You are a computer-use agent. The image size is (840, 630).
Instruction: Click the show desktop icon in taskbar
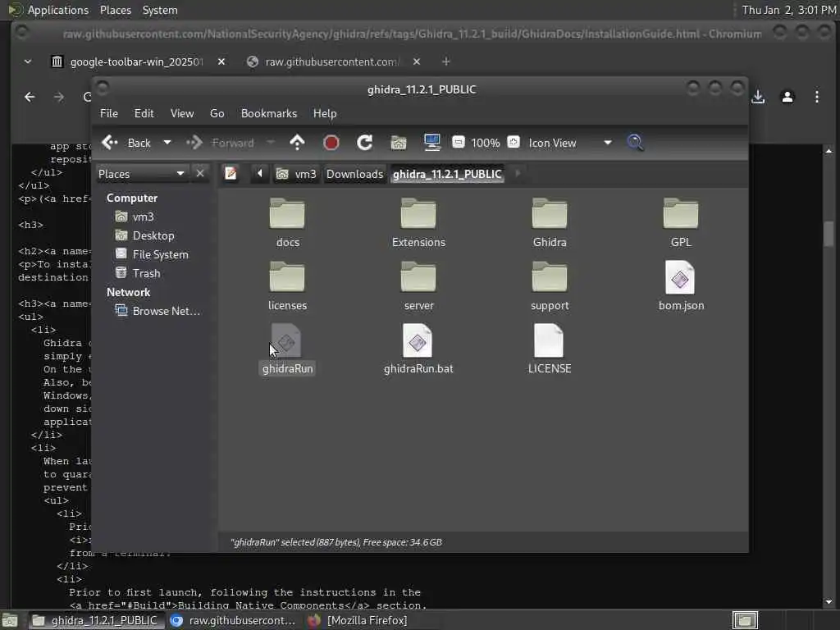[10, 620]
